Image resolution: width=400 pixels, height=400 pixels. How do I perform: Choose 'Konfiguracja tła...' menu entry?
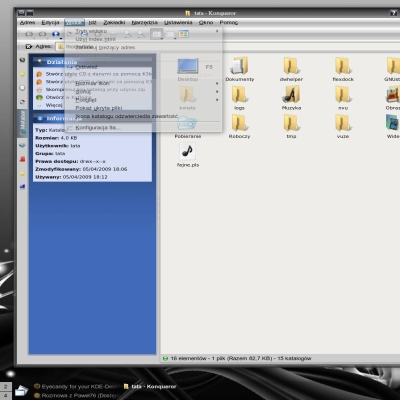[143, 128]
